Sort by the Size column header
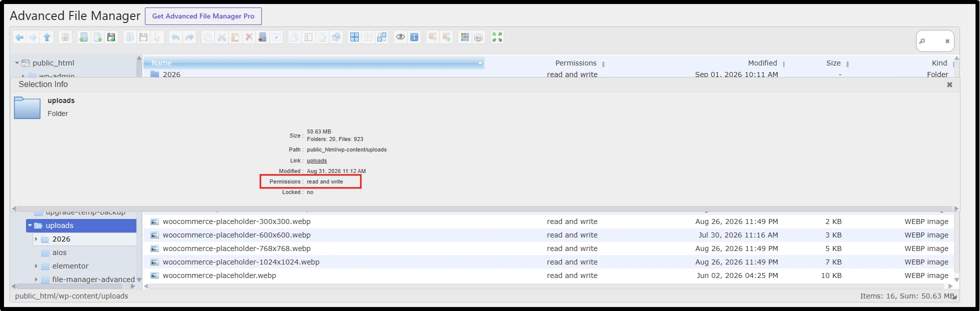The width and height of the screenshot is (980, 311). [833, 63]
